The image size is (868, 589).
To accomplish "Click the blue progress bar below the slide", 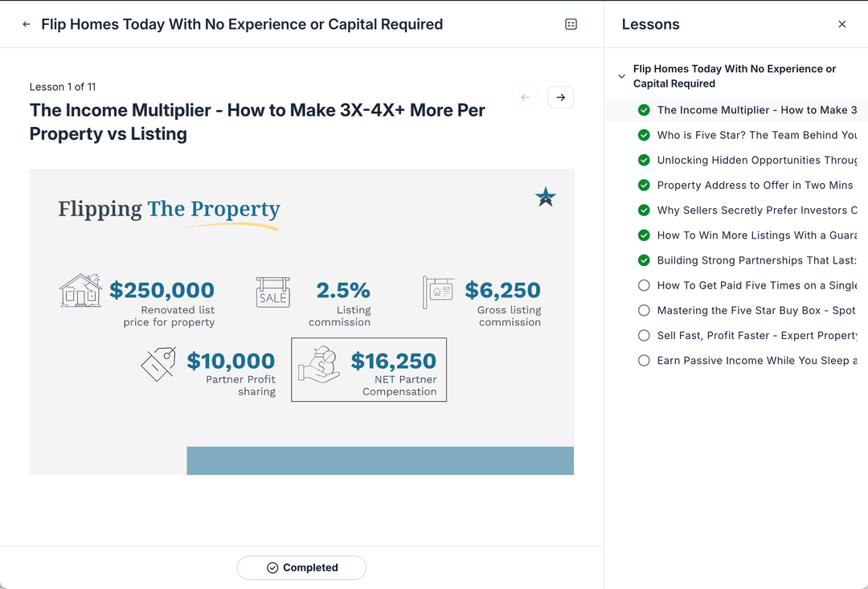I will click(x=380, y=460).
